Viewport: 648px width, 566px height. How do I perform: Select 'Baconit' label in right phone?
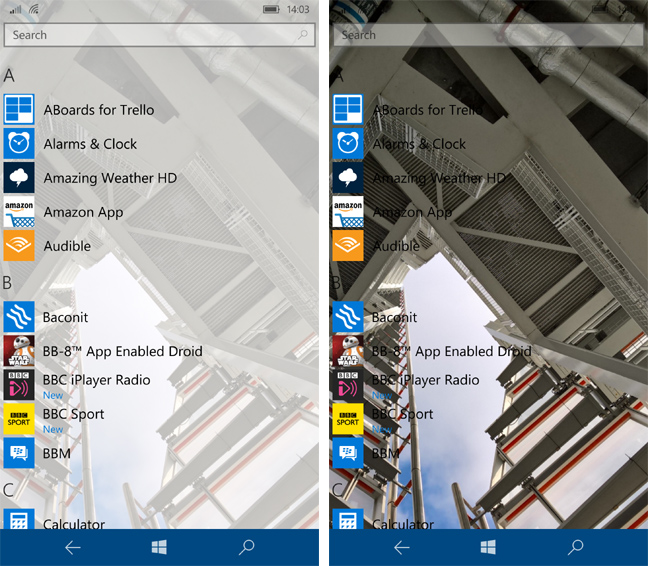pos(395,317)
